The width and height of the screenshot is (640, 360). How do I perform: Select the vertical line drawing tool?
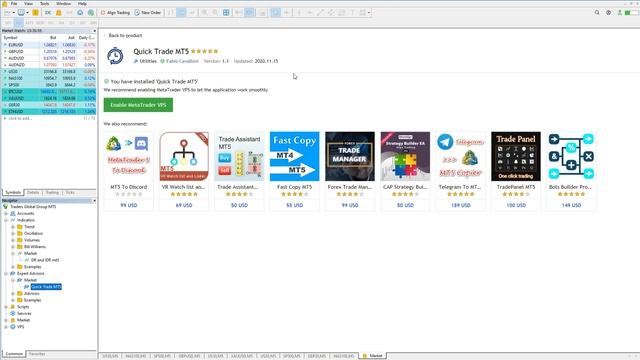coord(299,13)
